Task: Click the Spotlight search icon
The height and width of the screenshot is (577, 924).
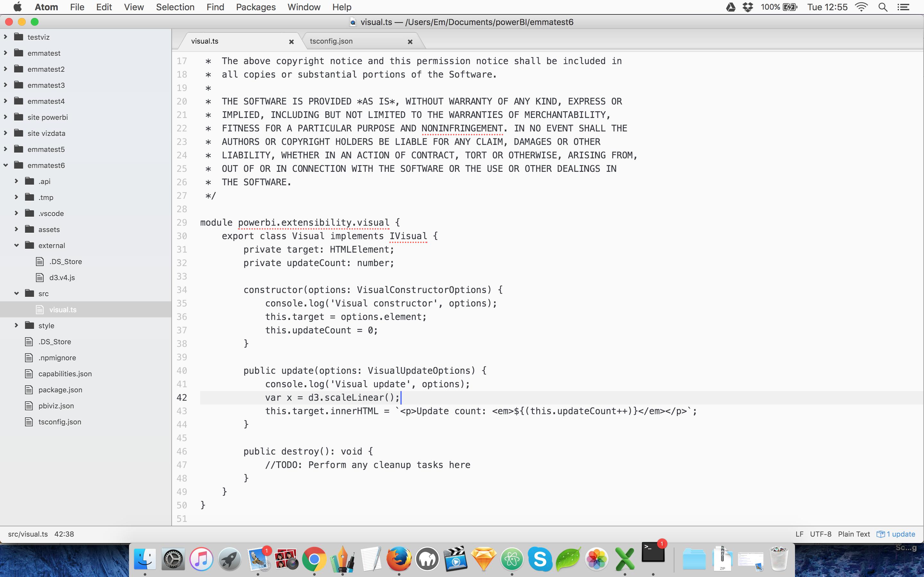Action: point(882,7)
